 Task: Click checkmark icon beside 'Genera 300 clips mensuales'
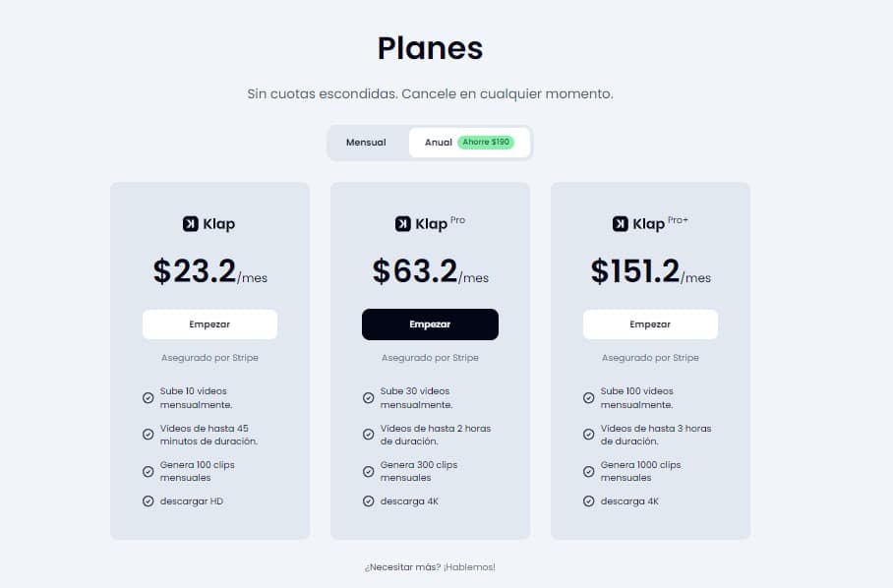click(369, 471)
